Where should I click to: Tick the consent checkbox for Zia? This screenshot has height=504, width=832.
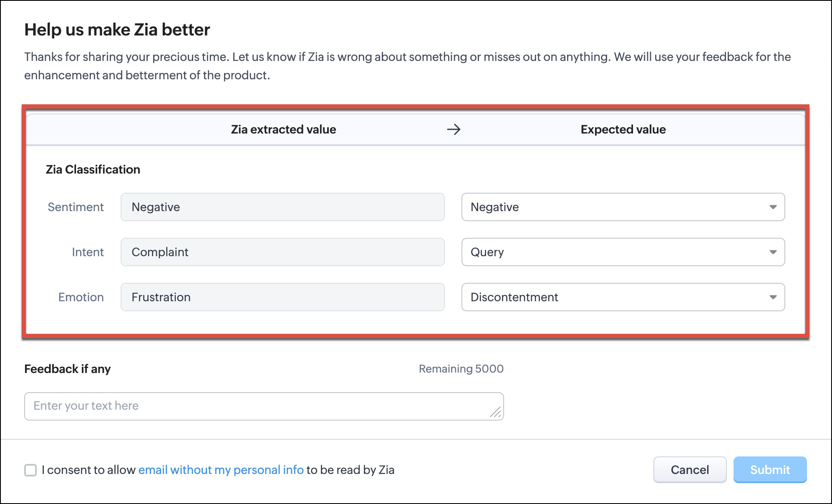click(30, 470)
